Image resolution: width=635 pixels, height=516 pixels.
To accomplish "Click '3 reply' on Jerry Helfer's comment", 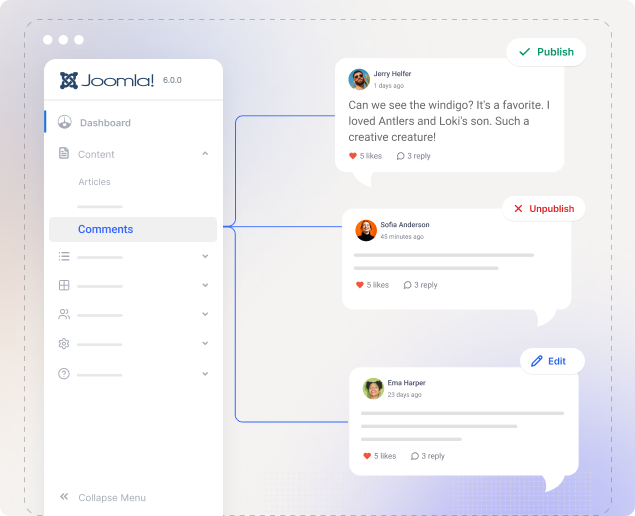I will click(x=419, y=156).
